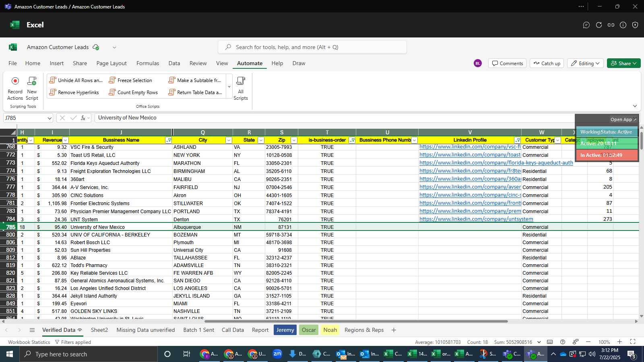Viewport: 644px width, 362px height.
Task: Click the Search for tools box
Action: tap(312, 47)
